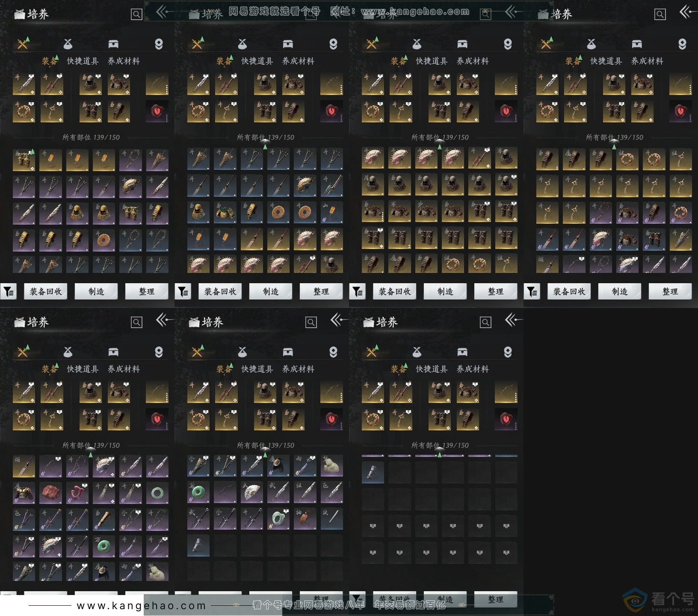Switch to 装备 tab in top-left panel
This screenshot has height=616, width=698.
point(50,61)
